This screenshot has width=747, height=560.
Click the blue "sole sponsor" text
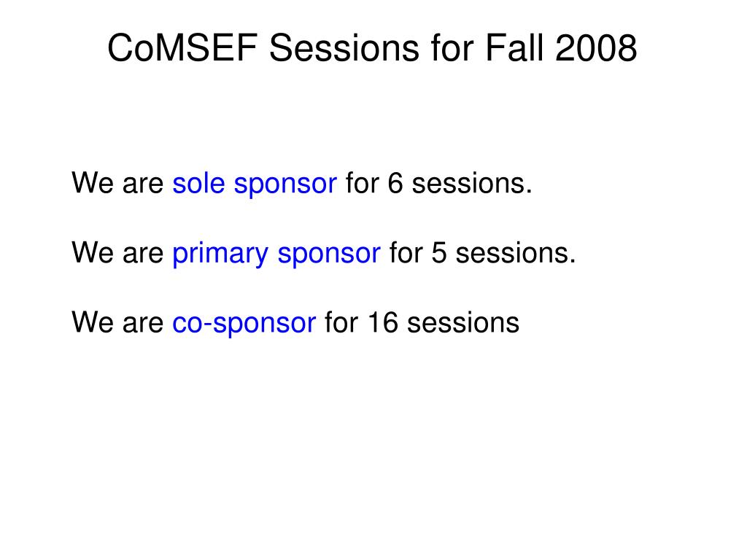tap(255, 184)
